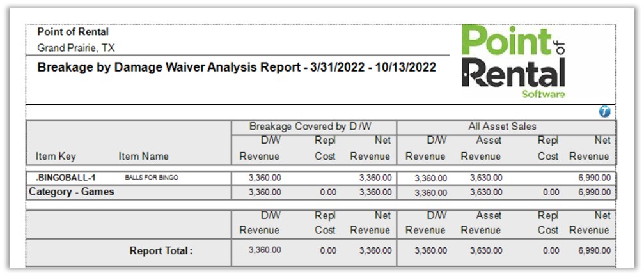Select the .BINGOBALL-1 item key
Screen dimensions: 644x276
[61, 178]
